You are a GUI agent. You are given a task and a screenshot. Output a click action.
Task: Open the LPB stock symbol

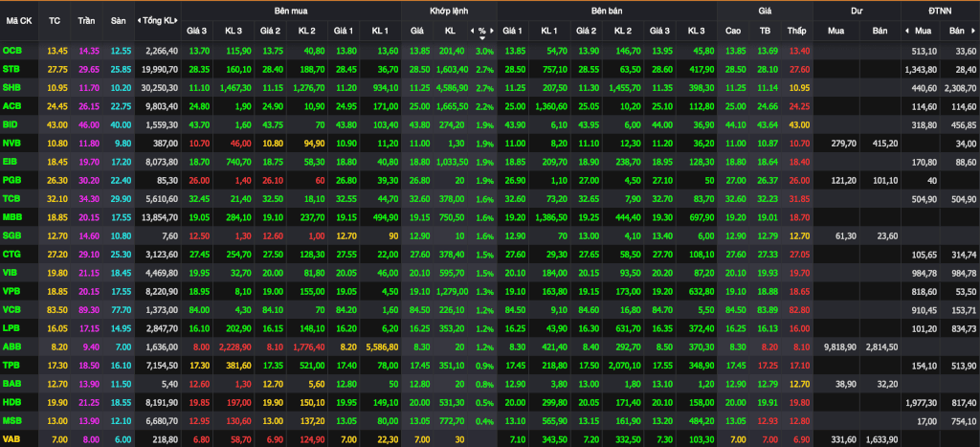tap(11, 329)
